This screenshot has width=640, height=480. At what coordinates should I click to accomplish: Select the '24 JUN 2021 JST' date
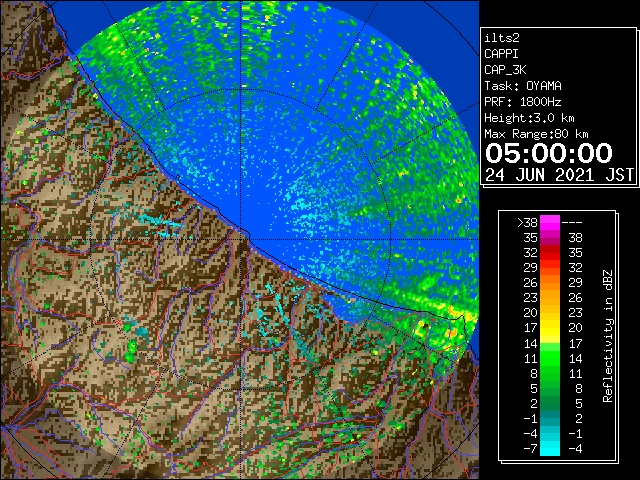point(560,175)
